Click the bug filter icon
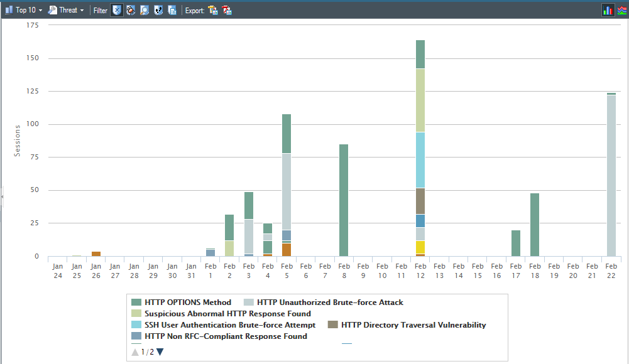Image resolution: width=629 pixels, height=364 pixels. point(131,10)
